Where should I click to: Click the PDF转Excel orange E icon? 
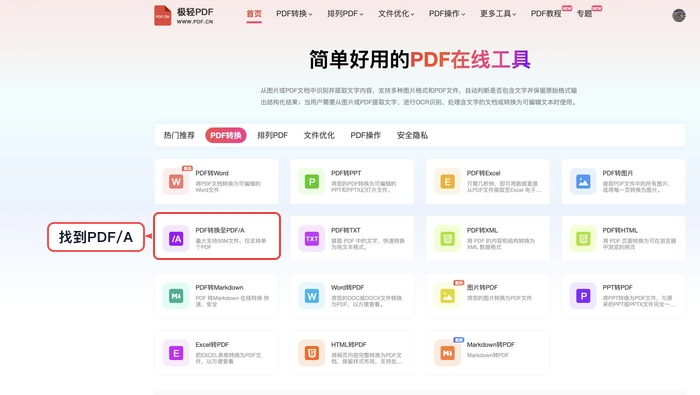point(447,182)
